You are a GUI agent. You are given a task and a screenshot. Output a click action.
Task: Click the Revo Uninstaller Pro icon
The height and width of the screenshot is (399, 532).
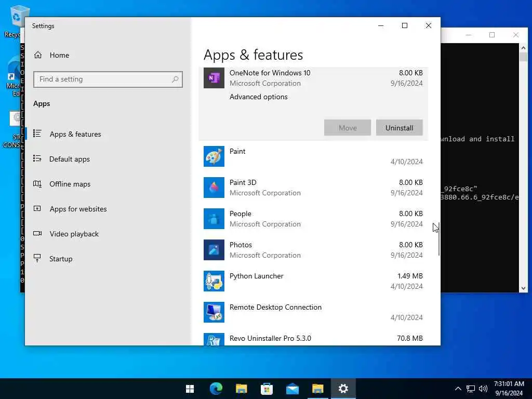(214, 339)
